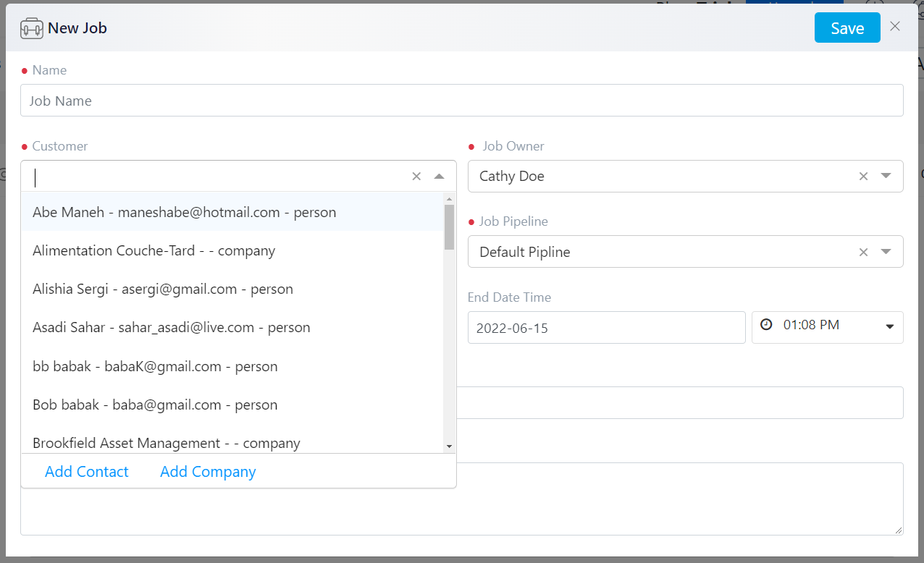
Task: Select Abe Maneh from customer list
Action: click(x=232, y=212)
